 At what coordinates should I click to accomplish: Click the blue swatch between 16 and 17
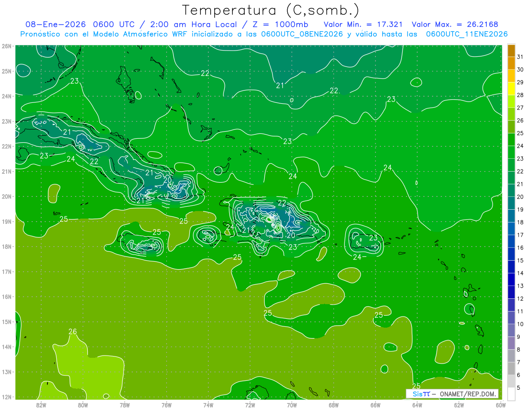511,241
